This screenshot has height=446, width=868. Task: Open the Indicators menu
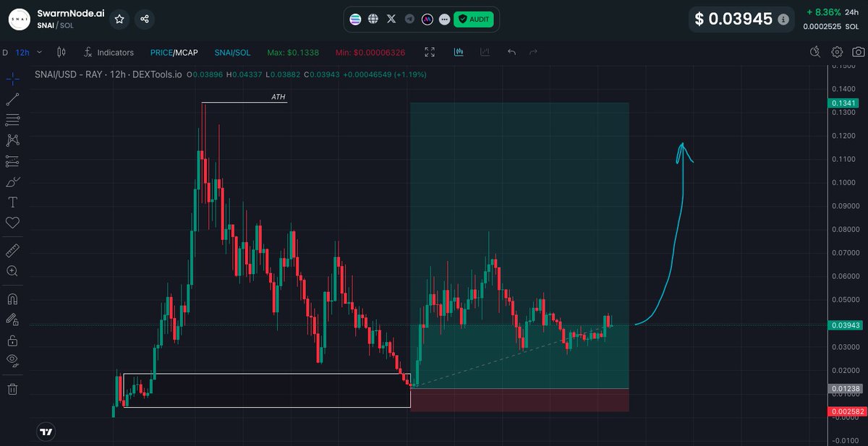click(109, 52)
